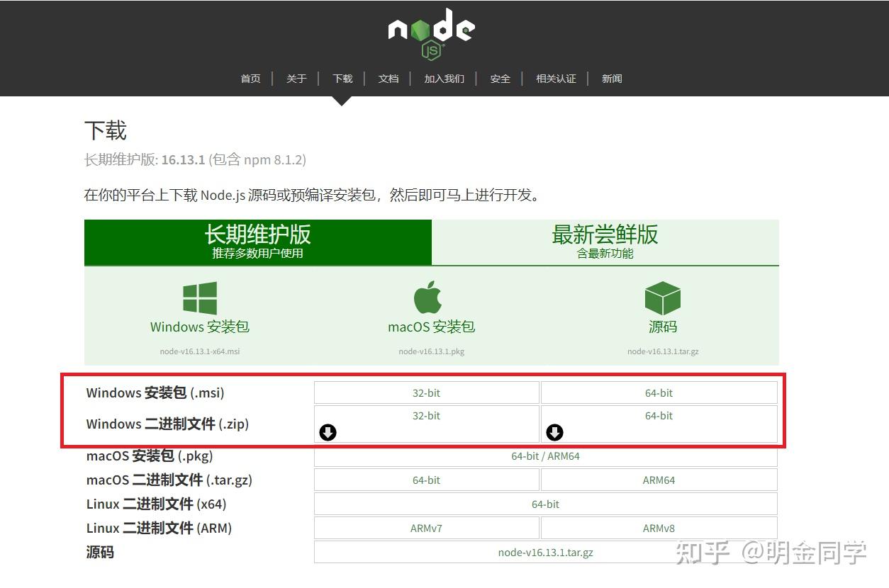Switch to the 最新尝鲜版 tab
The height and width of the screenshot is (588, 889).
605,242
